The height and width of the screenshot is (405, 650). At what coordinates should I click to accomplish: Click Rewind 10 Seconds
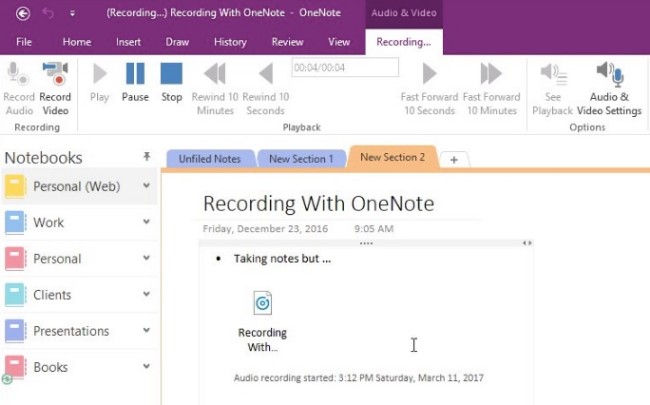[x=266, y=88]
